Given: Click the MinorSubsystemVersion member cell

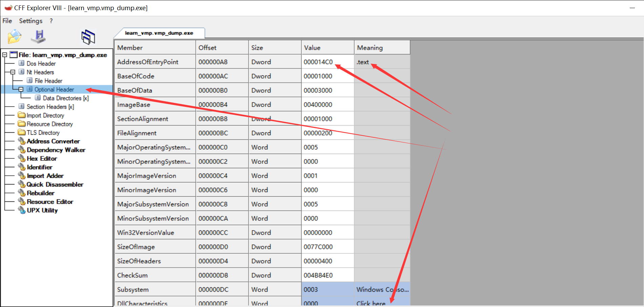Looking at the screenshot, I should [155, 218].
